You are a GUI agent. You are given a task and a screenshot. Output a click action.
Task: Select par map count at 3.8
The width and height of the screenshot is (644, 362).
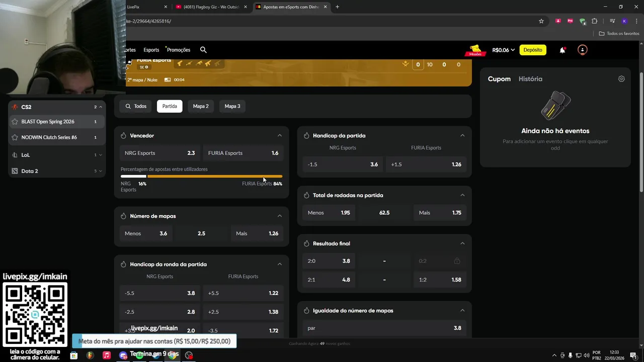pos(384,328)
